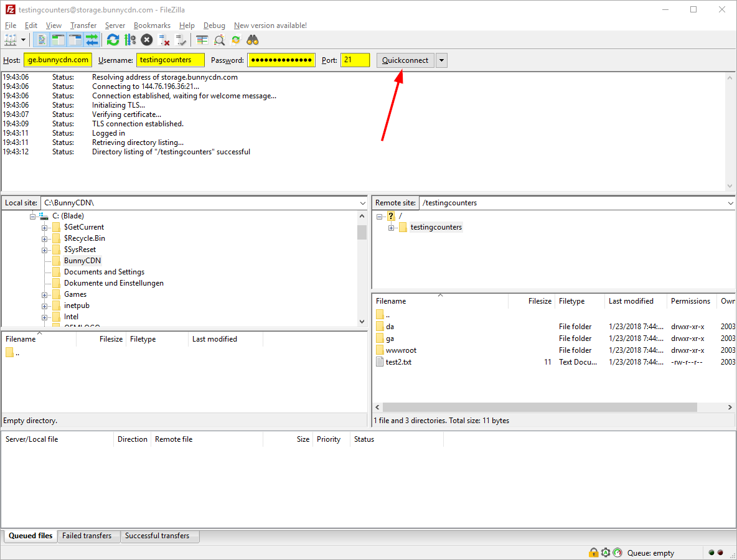Click the Host input field
The height and width of the screenshot is (560, 737).
pos(58,60)
